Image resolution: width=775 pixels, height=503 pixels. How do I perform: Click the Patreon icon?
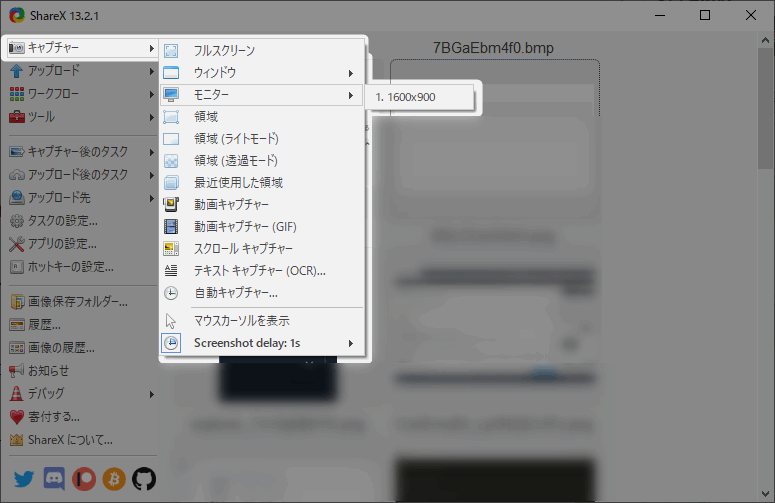click(84, 479)
